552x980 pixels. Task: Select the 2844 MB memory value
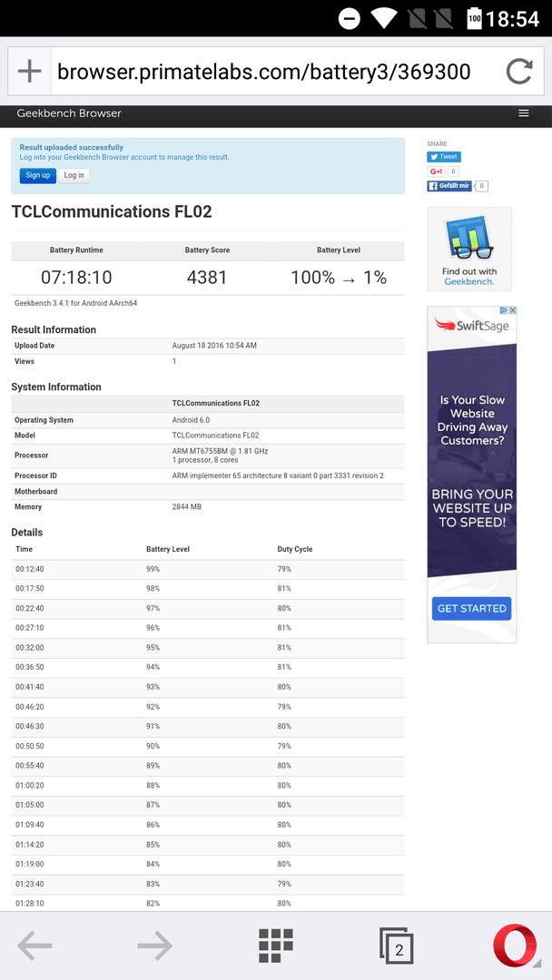tap(187, 507)
